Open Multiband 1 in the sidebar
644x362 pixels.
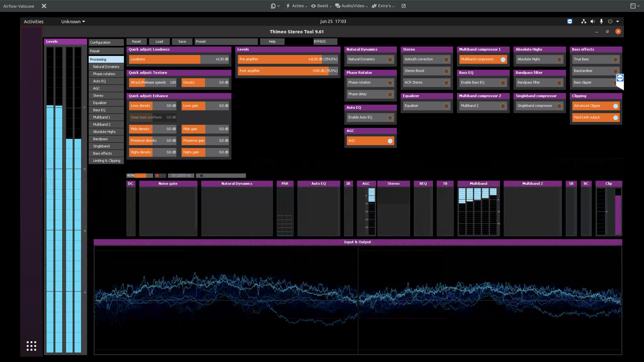point(106,117)
